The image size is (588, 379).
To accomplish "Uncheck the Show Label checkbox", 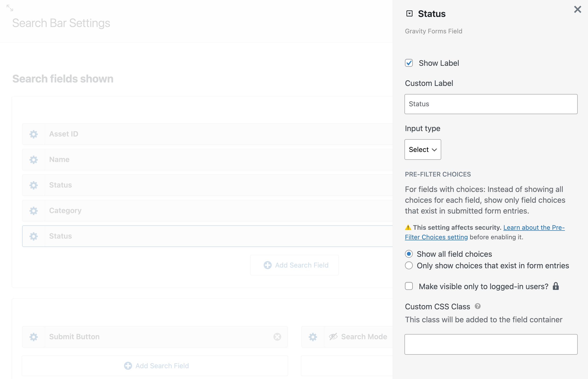I will coord(409,63).
